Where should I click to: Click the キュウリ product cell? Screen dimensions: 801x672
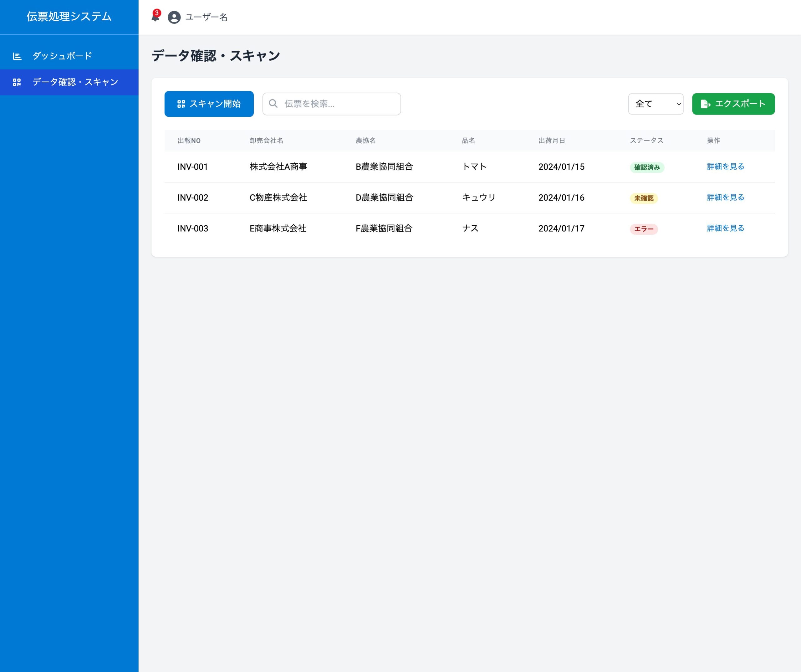(x=479, y=198)
